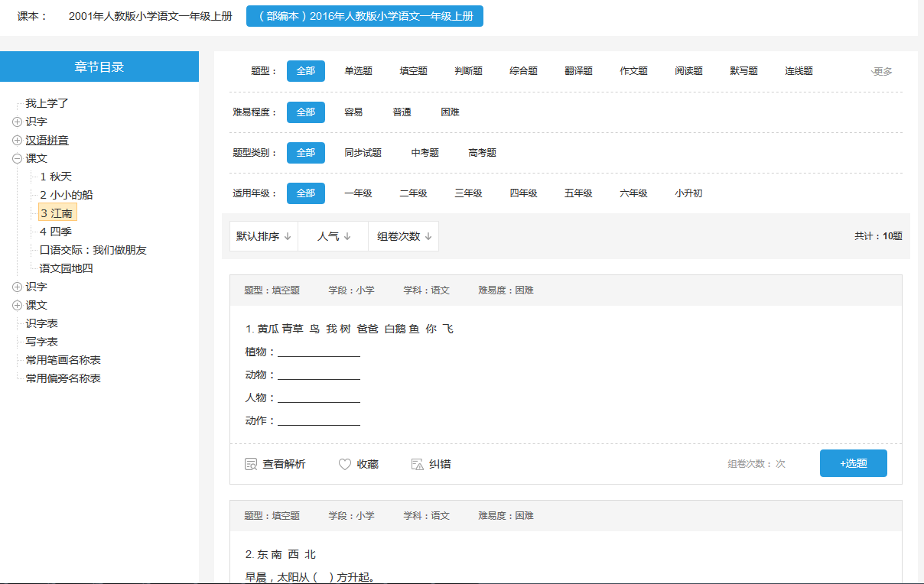Filter question type by 默写题
The height and width of the screenshot is (584, 924).
pos(743,71)
